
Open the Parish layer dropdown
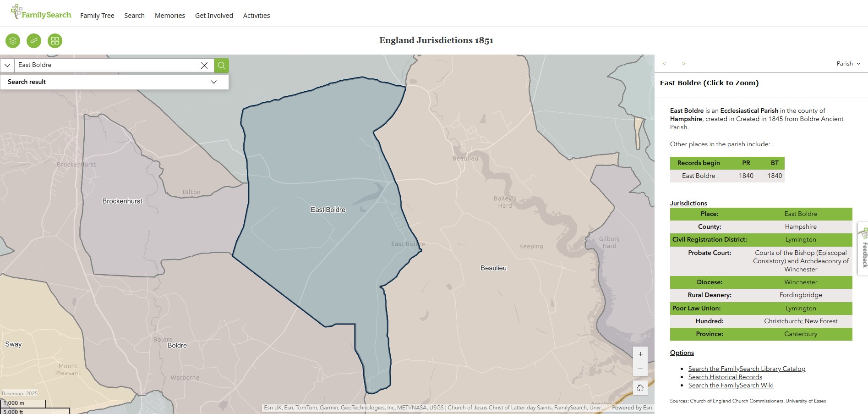click(848, 64)
